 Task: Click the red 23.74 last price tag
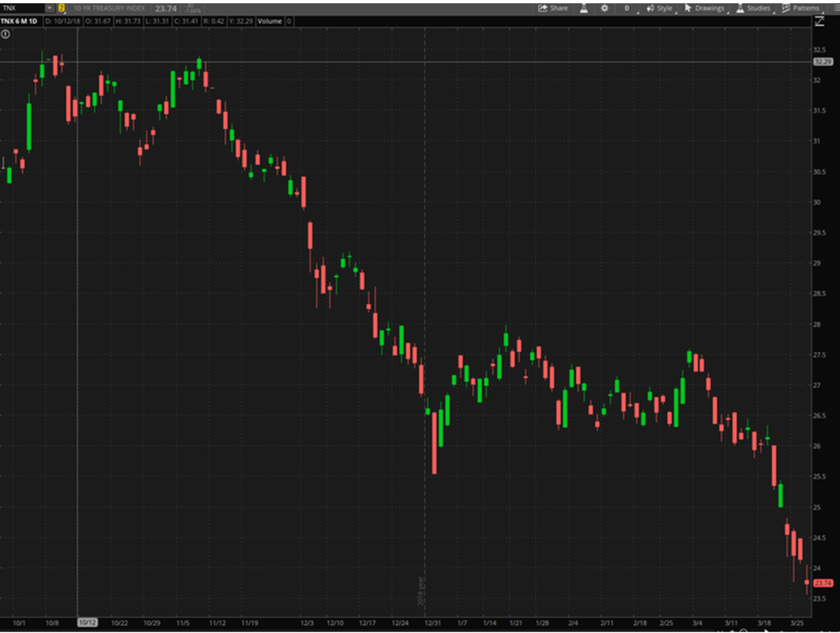[x=821, y=583]
